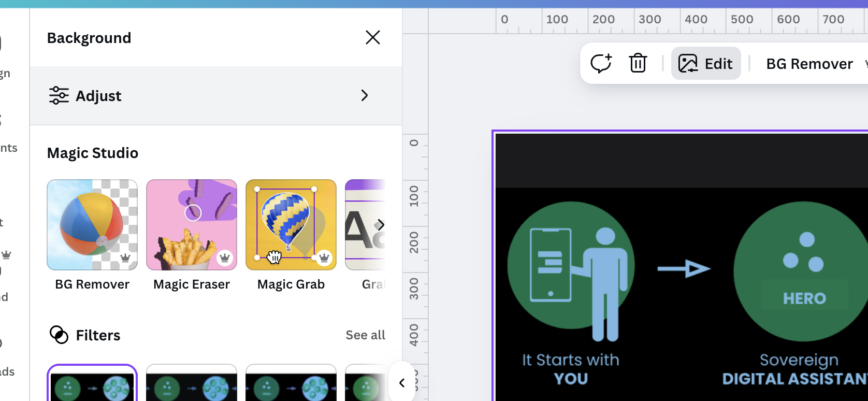
Task: Click See all filters link
Action: [365, 335]
